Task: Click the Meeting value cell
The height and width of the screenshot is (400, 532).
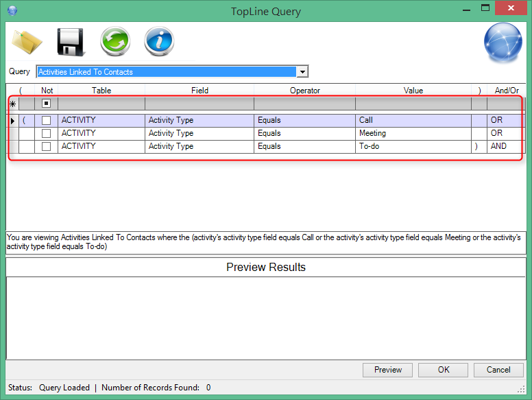Action: [x=413, y=133]
